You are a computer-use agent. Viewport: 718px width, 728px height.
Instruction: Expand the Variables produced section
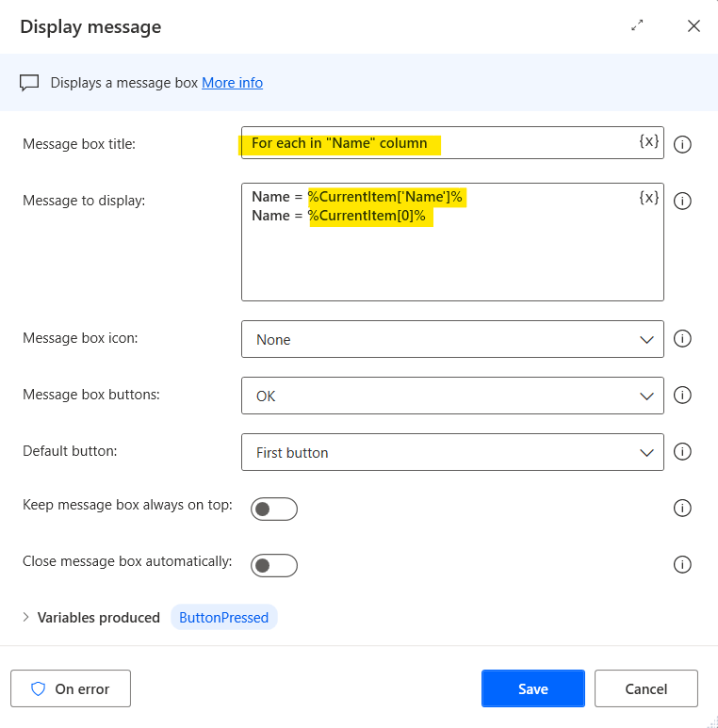pyautogui.click(x=26, y=618)
